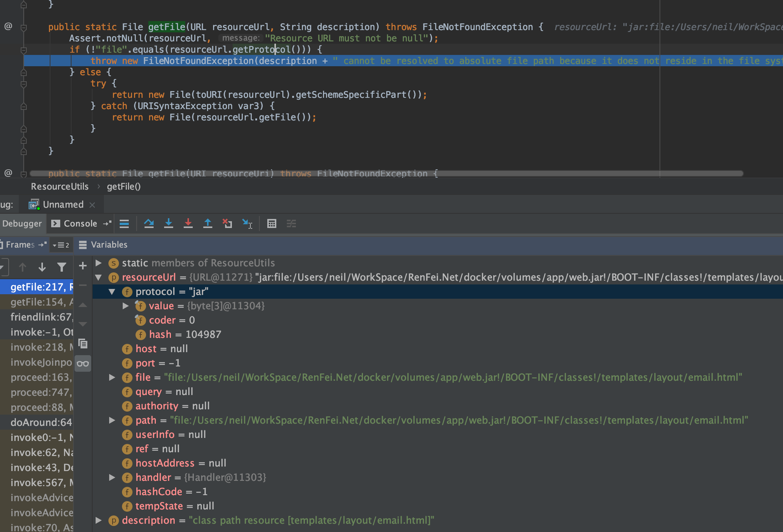The height and width of the screenshot is (532, 783).
Task: Click the Frames panel tab label
Action: pyautogui.click(x=20, y=245)
